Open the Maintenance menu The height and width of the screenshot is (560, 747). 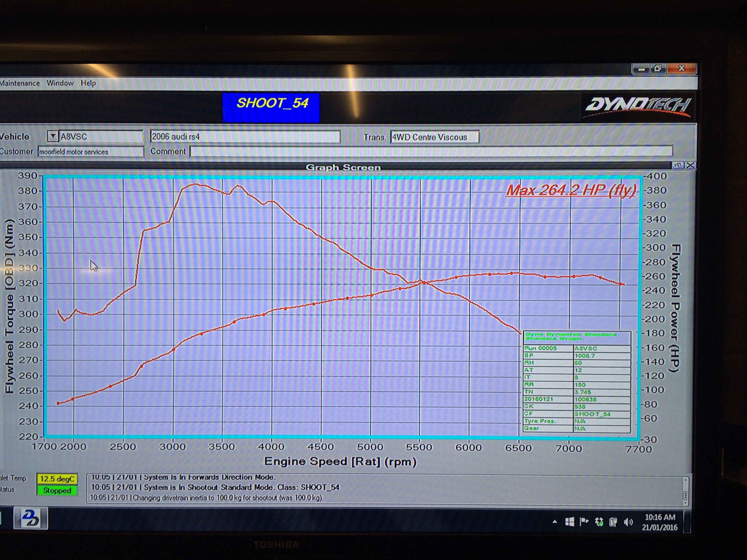pyautogui.click(x=20, y=83)
